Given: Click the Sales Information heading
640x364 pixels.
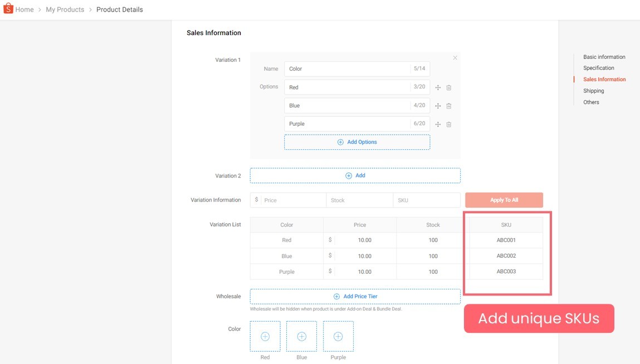Looking at the screenshot, I should (214, 33).
